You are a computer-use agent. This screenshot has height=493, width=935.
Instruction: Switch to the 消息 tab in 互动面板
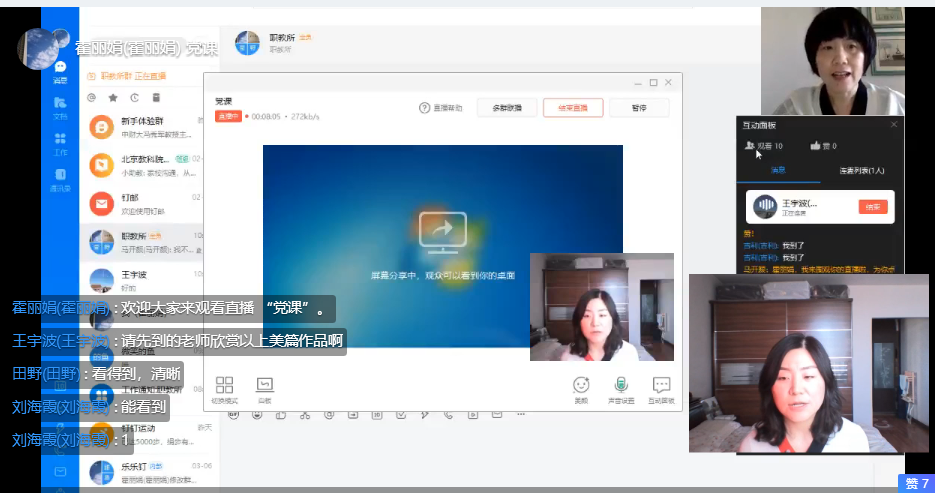coord(778,170)
